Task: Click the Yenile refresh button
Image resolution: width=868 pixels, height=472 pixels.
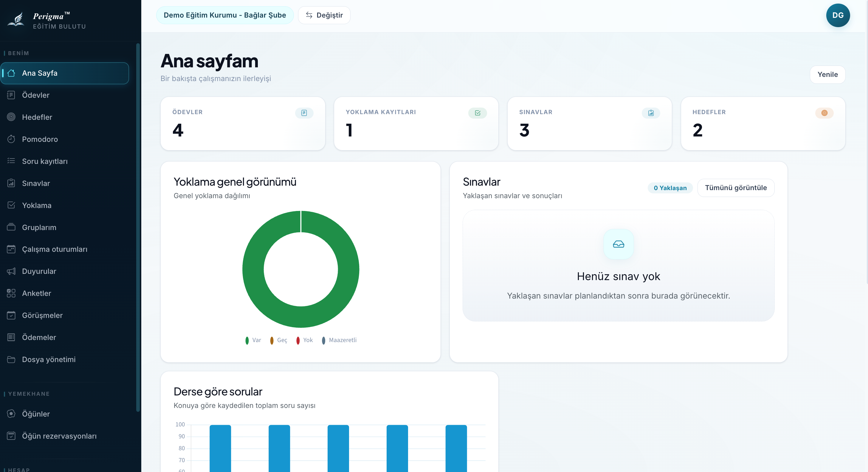Action: pyautogui.click(x=827, y=74)
